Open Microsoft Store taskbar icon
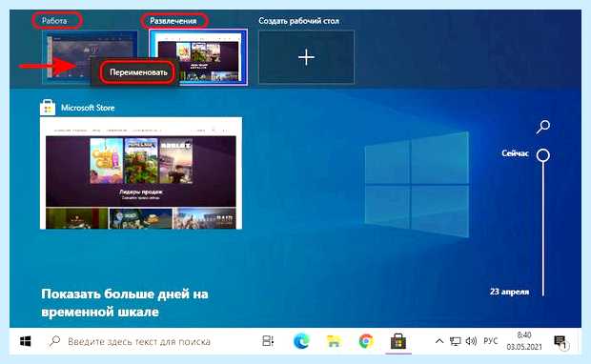This screenshot has height=364, width=591. point(398,341)
